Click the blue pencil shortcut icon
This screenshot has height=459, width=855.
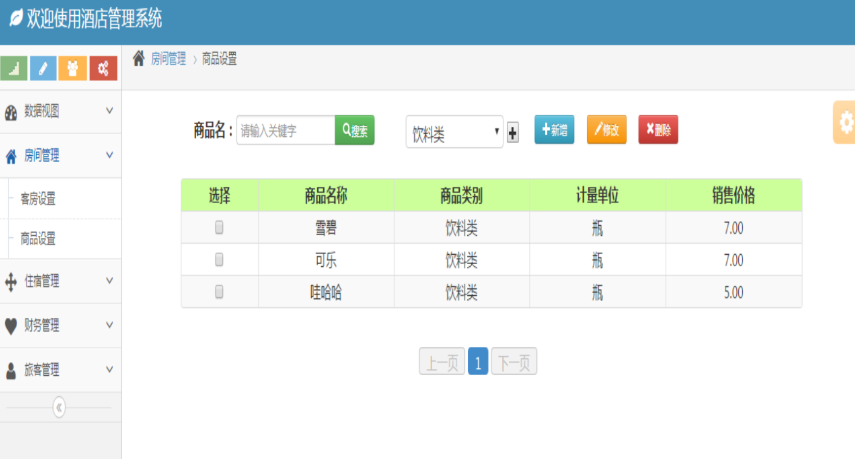[x=43, y=68]
